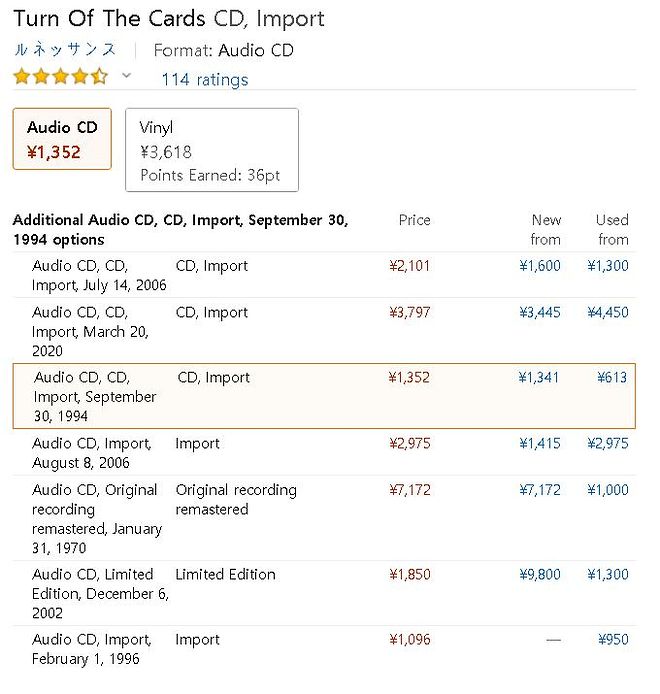View new offers from ¥9,800

coord(540,574)
